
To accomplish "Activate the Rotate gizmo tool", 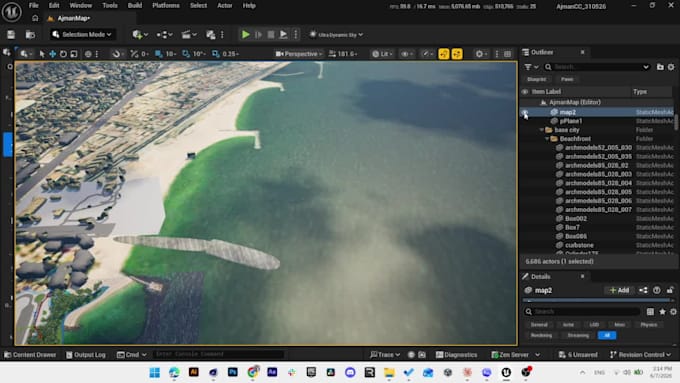I will click(63, 54).
